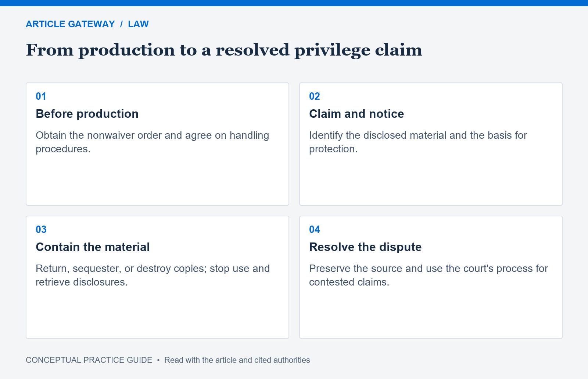Image resolution: width=588 pixels, height=379 pixels.
Task: Select step number 03
Action: [x=41, y=230]
